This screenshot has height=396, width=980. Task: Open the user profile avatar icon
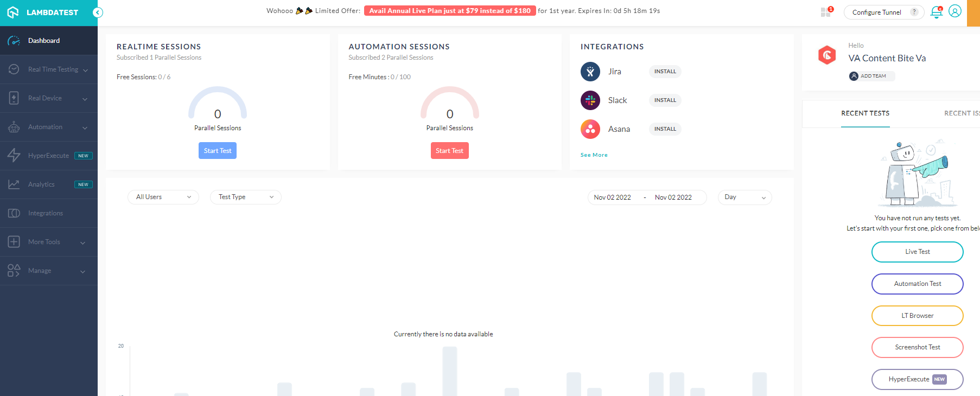955,11
